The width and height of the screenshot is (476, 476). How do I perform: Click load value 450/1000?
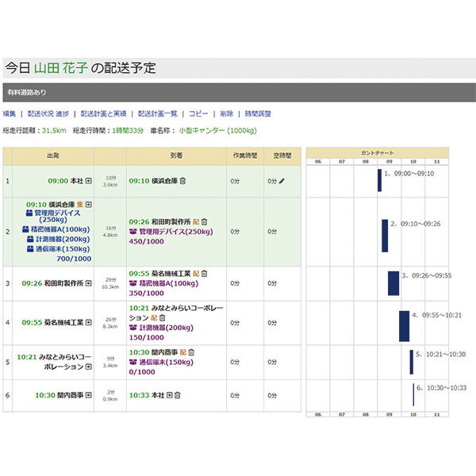[146, 241]
